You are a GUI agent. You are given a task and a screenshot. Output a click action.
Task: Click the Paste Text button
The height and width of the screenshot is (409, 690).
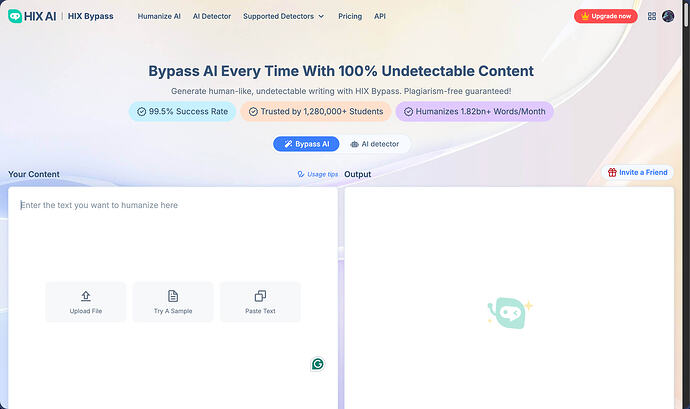point(260,302)
